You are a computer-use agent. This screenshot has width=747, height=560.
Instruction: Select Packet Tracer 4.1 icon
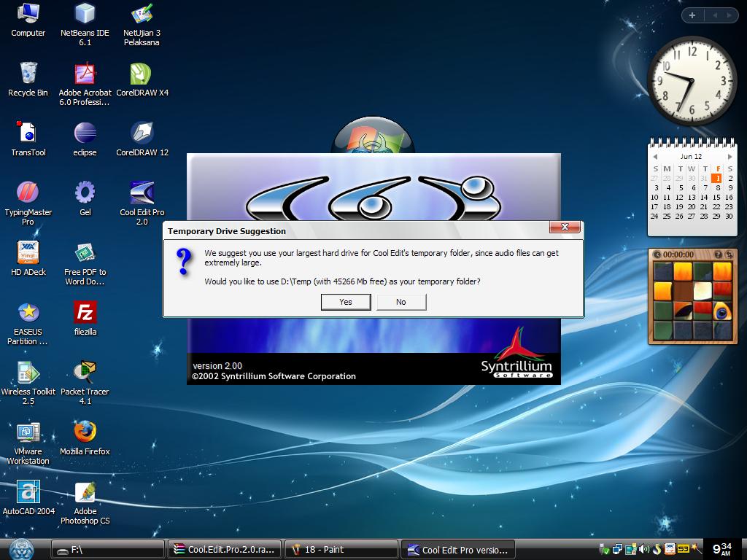click(85, 384)
